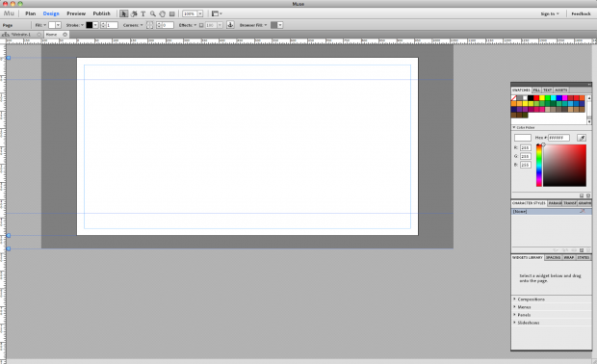
Task: Select the Zoom magnifier tool
Action: pyautogui.click(x=153, y=13)
